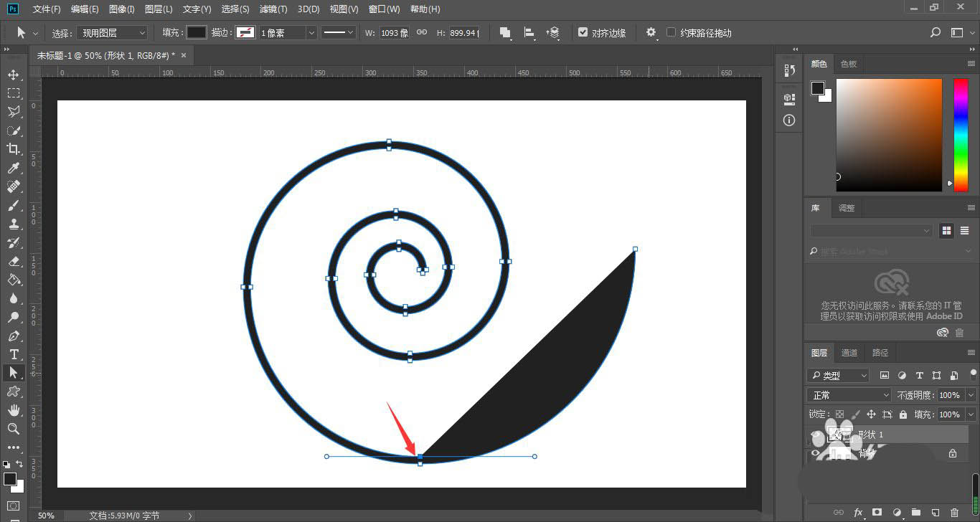Viewport: 980px width, 522px height.
Task: Click the 填充 fill color swatch
Action: [197, 33]
